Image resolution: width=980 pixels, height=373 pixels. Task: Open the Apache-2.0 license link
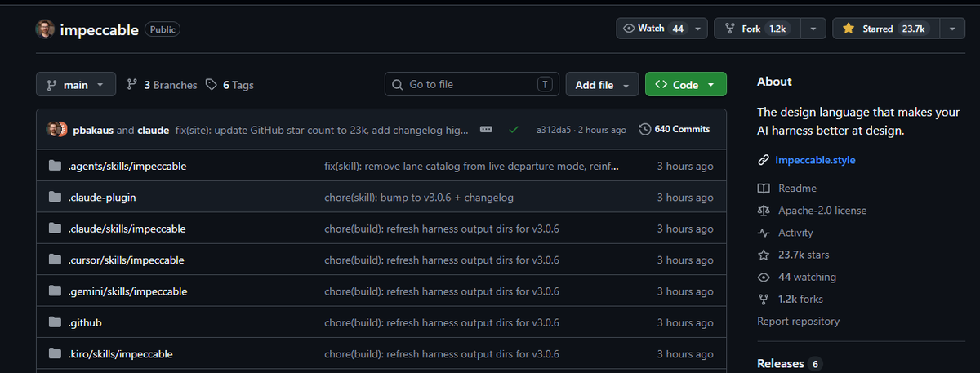point(822,211)
